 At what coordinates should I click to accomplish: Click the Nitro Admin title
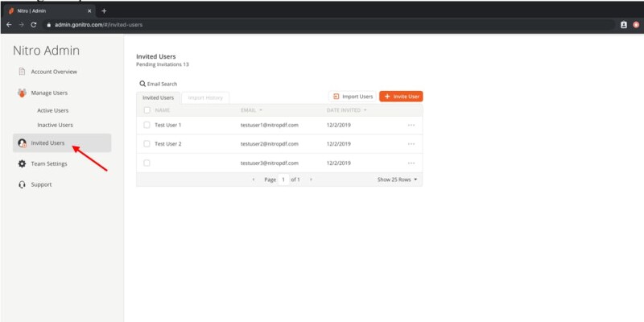click(x=47, y=51)
